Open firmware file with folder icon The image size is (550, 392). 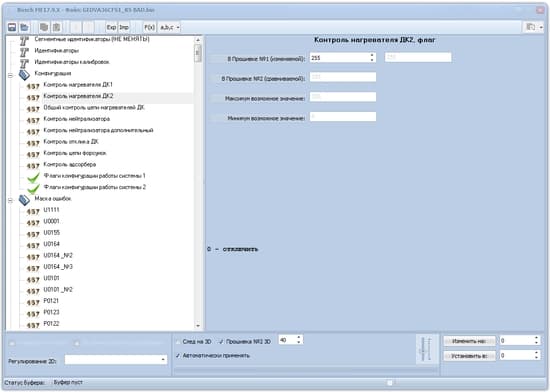(x=24, y=27)
